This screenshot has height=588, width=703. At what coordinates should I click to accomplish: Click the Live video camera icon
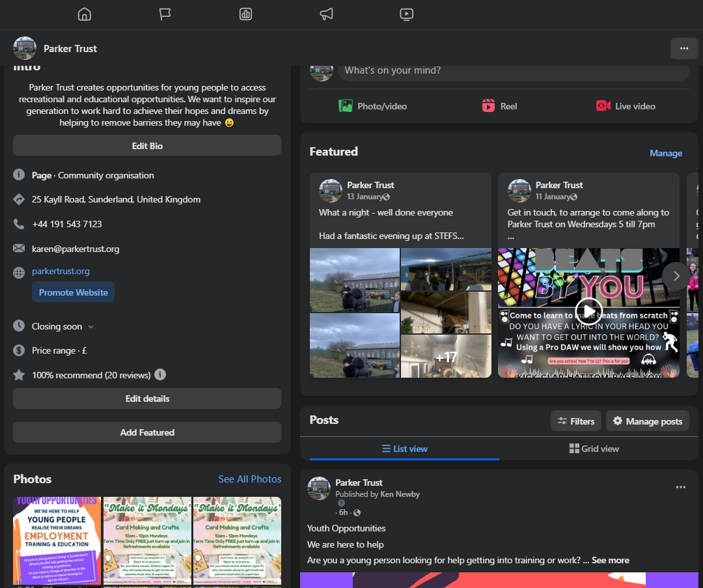603,106
